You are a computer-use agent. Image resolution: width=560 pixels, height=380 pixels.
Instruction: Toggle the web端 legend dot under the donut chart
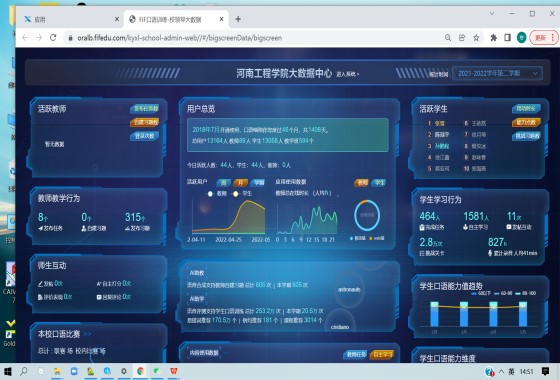click(x=371, y=238)
